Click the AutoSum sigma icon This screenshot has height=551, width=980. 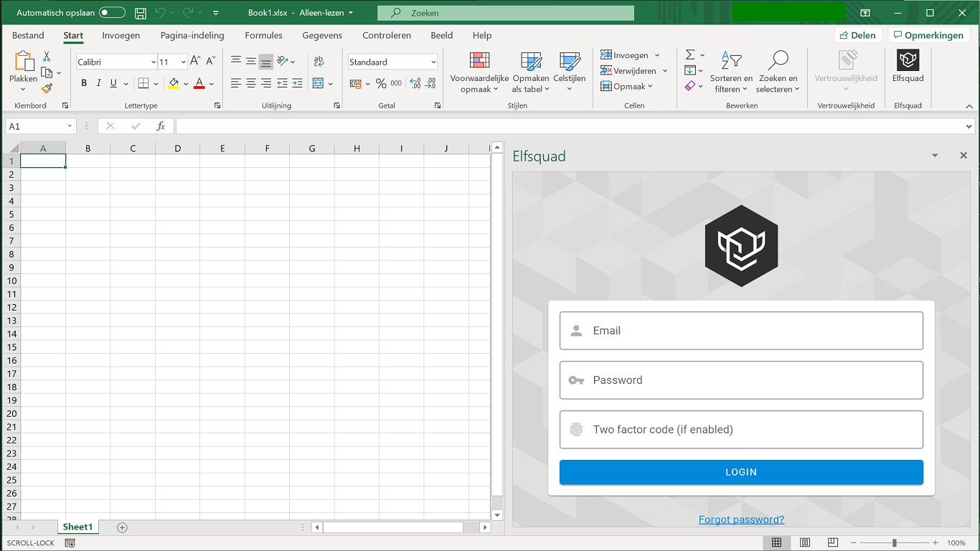tap(689, 55)
